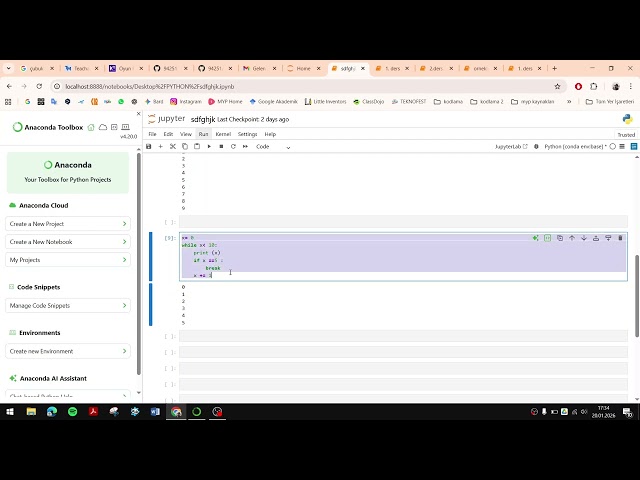The width and height of the screenshot is (640, 480).
Task: Click the Jupyter logo
Action: point(166,119)
